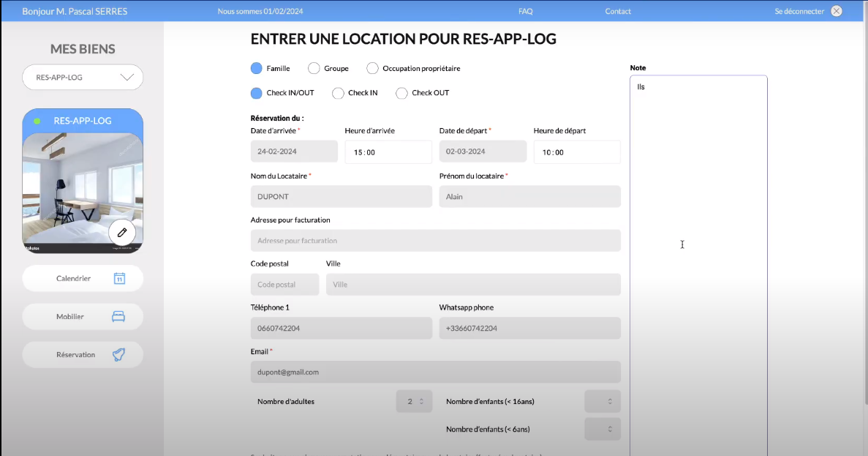Click the Se déconnecter link
The image size is (868, 456).
click(x=799, y=11)
